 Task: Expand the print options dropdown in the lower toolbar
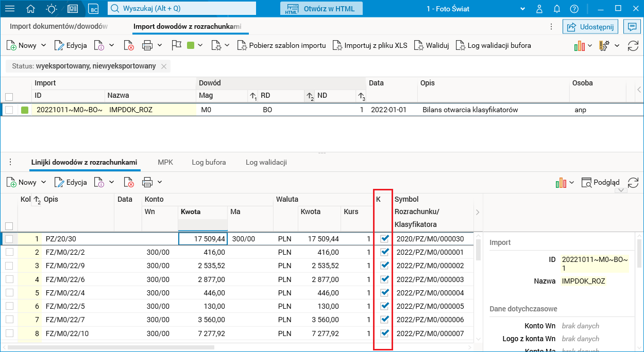(160, 182)
